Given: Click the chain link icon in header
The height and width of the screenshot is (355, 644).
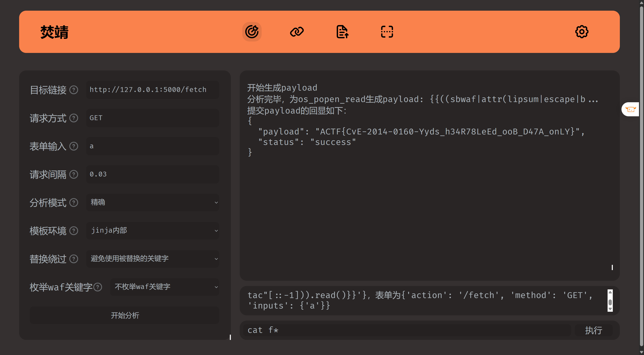Looking at the screenshot, I should pyautogui.click(x=297, y=32).
